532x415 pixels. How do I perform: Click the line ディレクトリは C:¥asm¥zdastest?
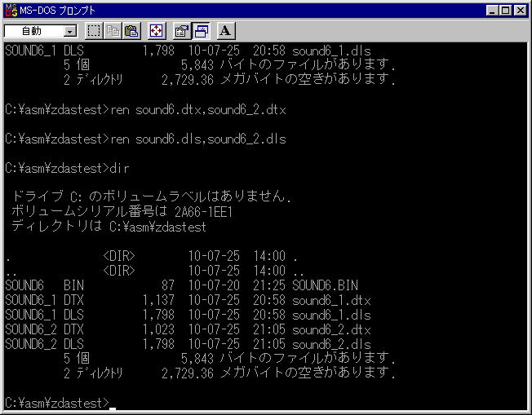point(109,227)
